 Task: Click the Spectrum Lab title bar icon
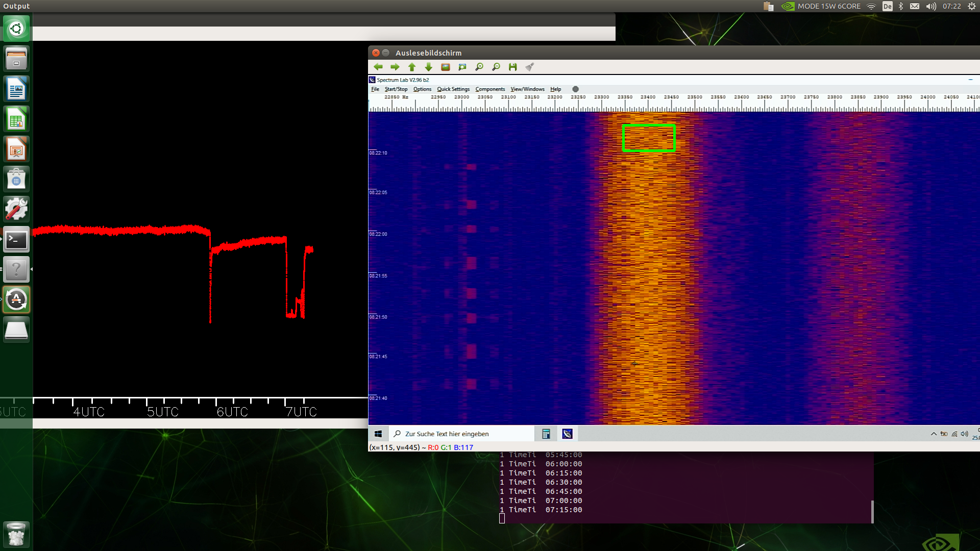coord(372,80)
